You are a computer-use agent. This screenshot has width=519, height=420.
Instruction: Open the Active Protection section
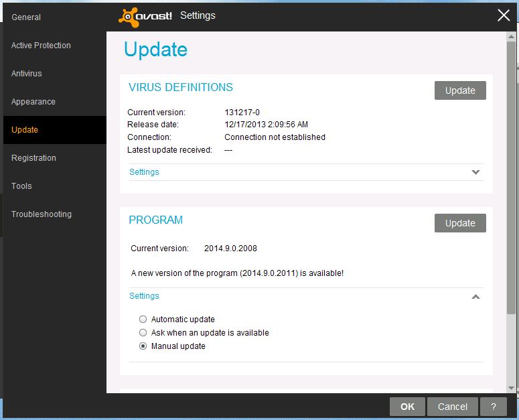tap(41, 46)
